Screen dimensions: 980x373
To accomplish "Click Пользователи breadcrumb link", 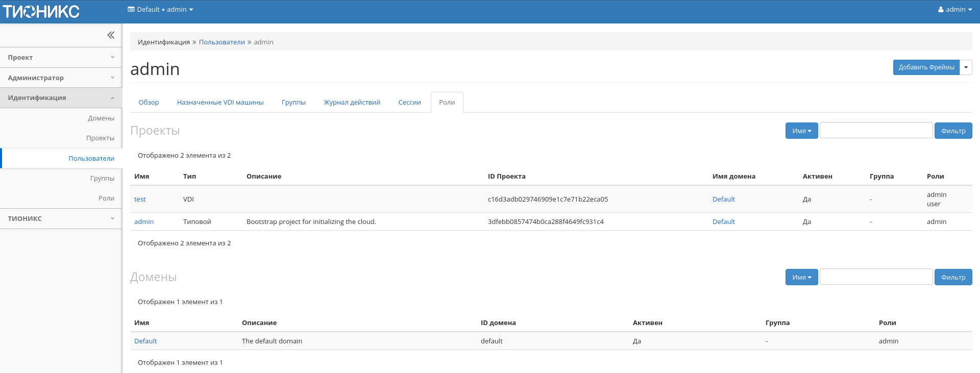I will point(222,42).
